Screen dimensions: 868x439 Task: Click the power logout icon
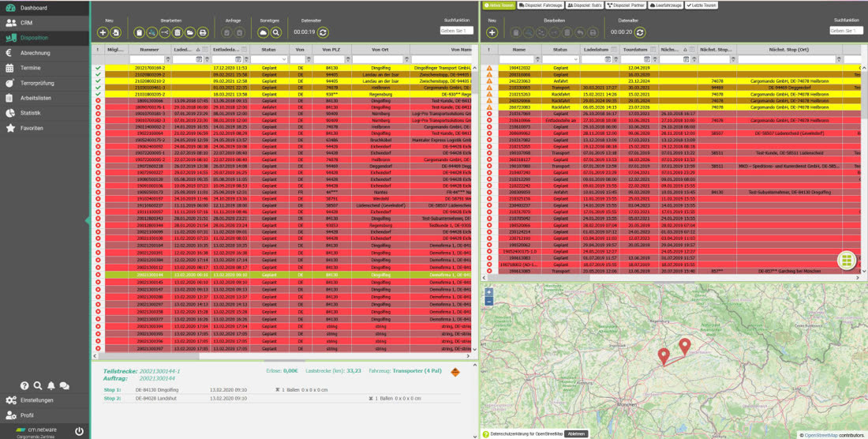(79, 430)
